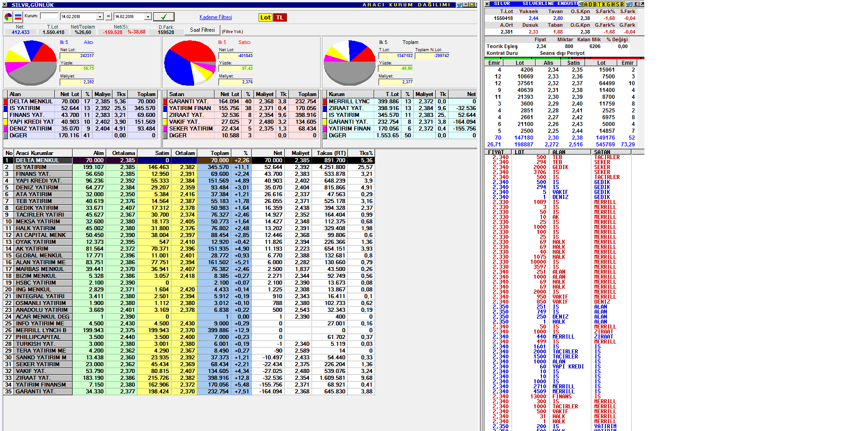Image resolution: width=868 pixels, height=431 pixels.
Task: Click the 'S' icon in SILVR window
Action: coord(618,4)
